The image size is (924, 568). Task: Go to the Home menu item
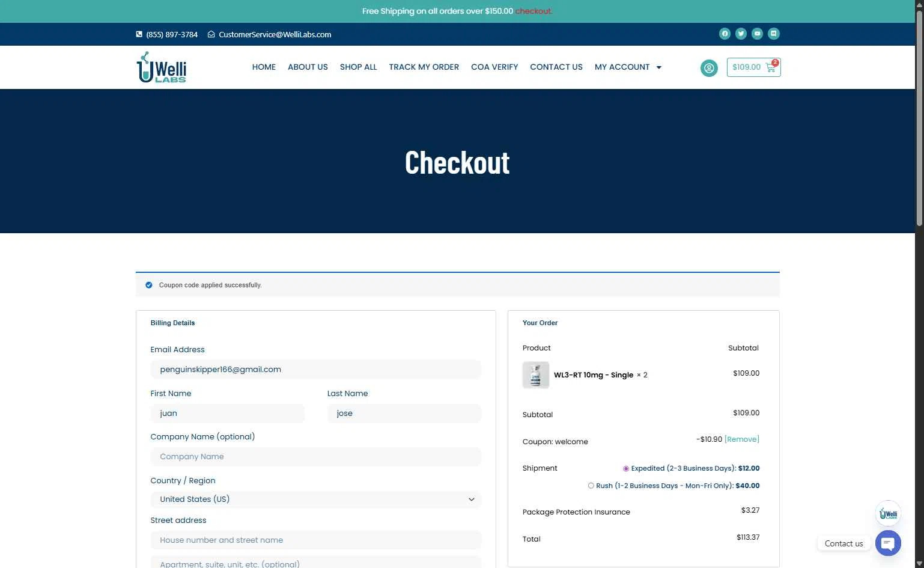coord(264,67)
